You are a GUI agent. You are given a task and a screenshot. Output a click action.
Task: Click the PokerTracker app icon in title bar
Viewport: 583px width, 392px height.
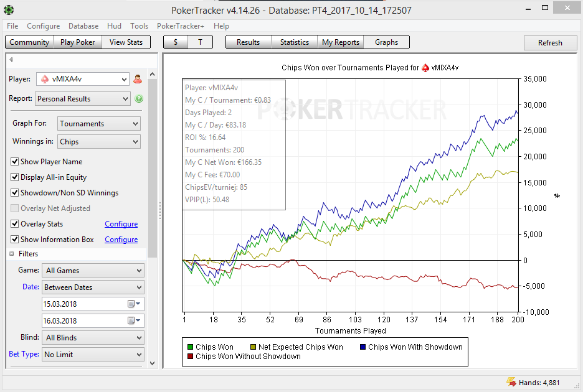click(x=9, y=10)
